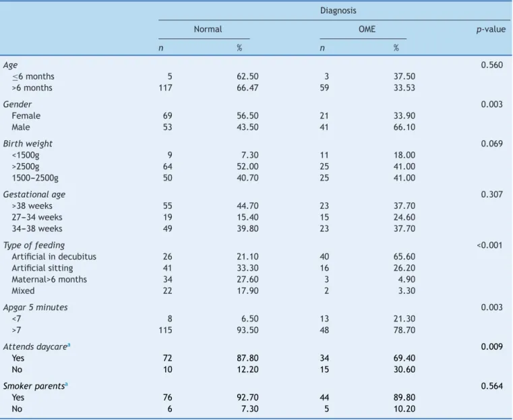Click the Age p-value 0.560

(491, 65)
